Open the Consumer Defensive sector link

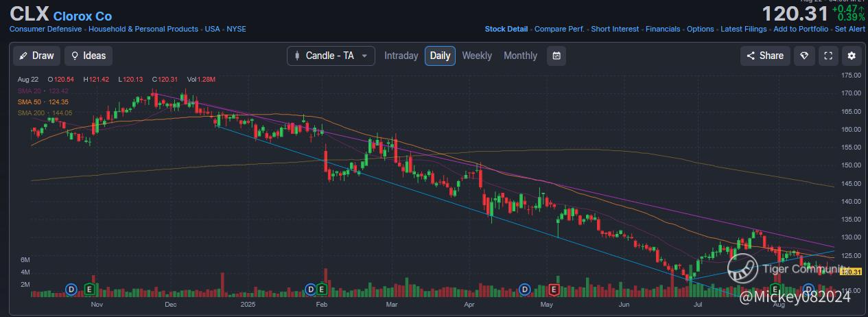pos(45,29)
